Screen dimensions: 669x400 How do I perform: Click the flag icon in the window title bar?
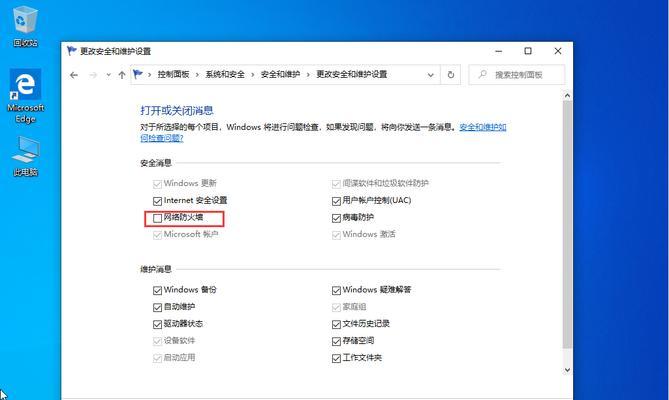coord(71,51)
